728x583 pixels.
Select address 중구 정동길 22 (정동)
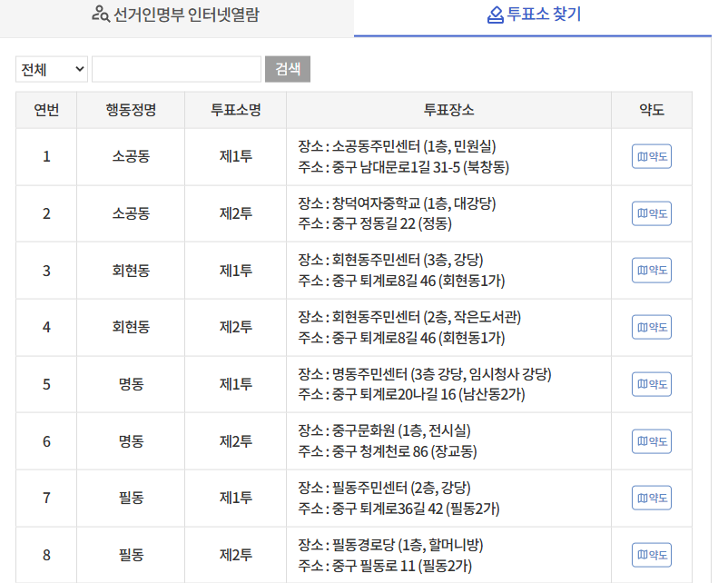(392, 224)
